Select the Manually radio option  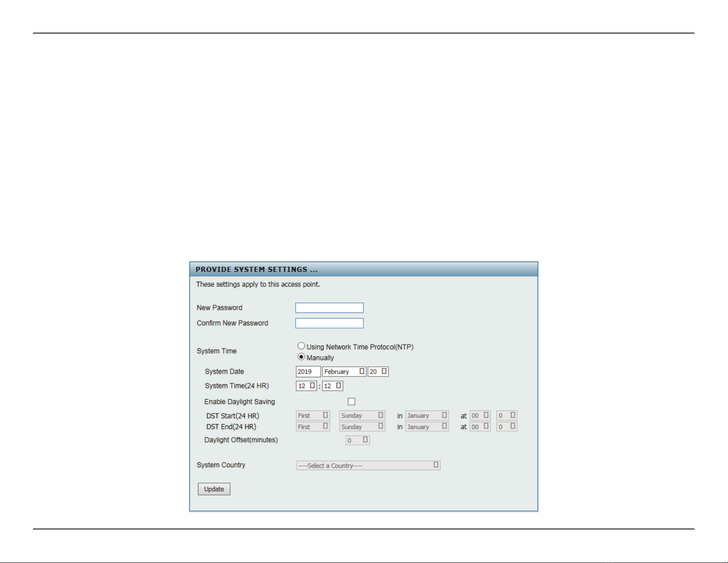(301, 357)
